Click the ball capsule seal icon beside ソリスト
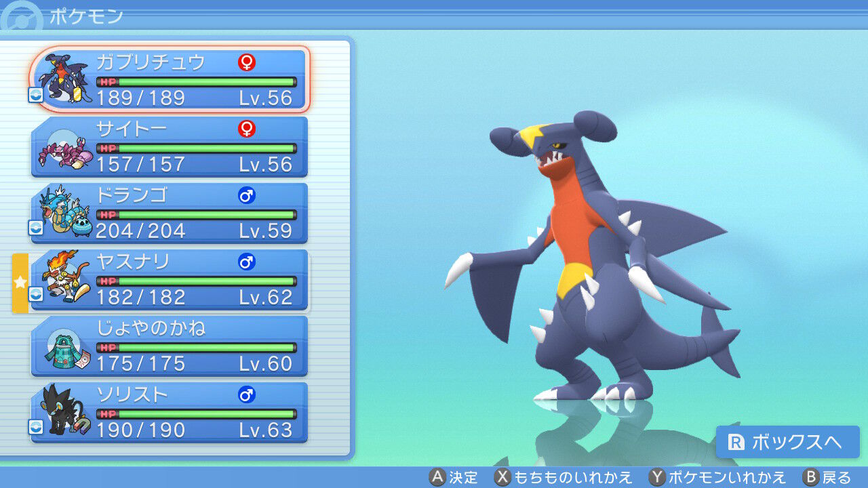The width and height of the screenshot is (868, 488). (36, 427)
